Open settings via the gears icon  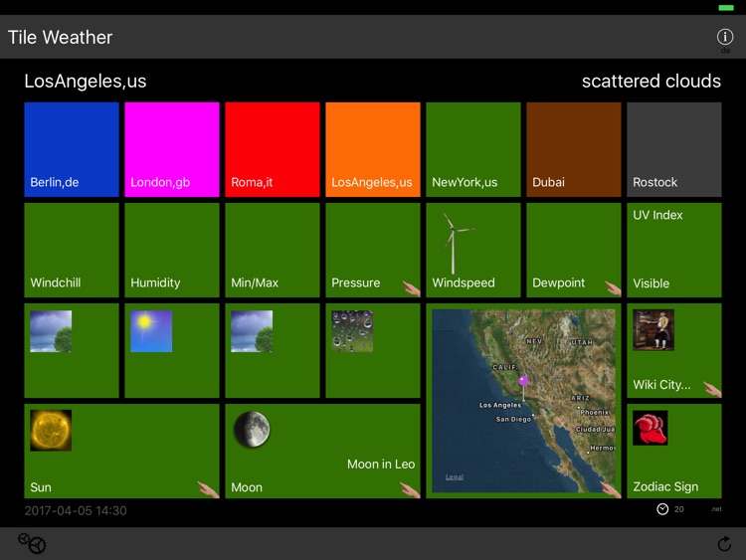tap(32, 543)
